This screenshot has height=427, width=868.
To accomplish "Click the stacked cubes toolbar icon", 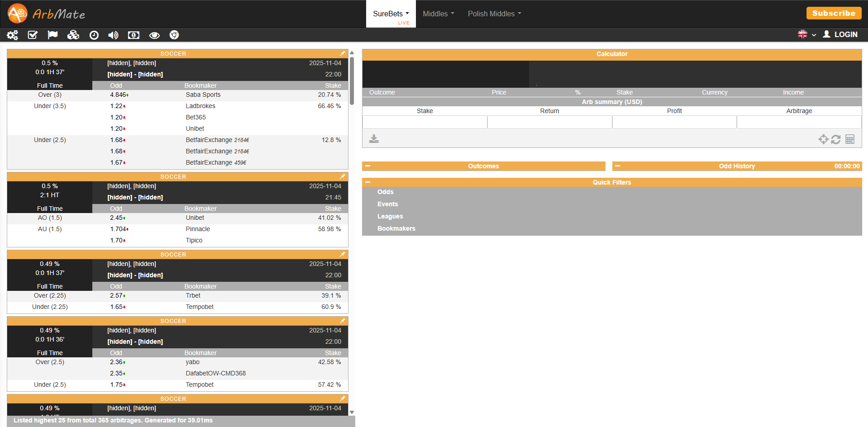I will pyautogui.click(x=73, y=35).
